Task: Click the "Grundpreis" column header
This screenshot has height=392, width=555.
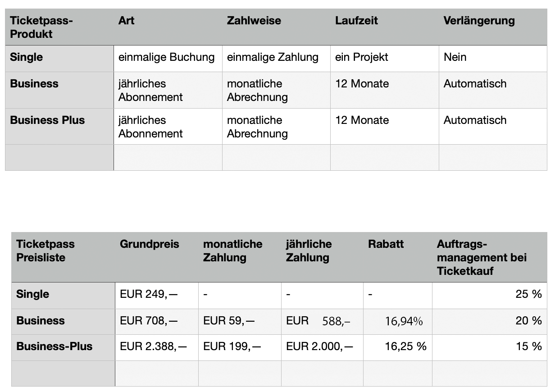Action: 149,245
